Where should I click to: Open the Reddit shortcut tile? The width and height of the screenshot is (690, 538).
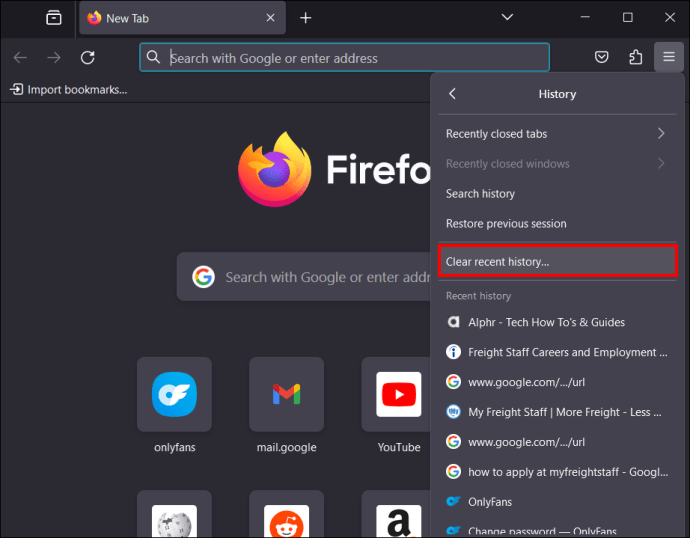tap(286, 514)
